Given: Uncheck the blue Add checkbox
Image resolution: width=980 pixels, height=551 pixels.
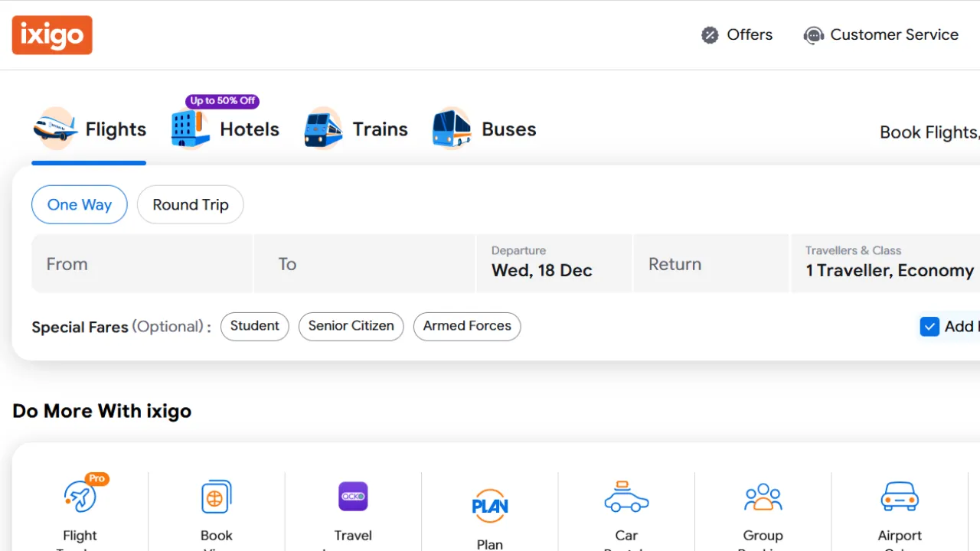Looking at the screenshot, I should 929,327.
